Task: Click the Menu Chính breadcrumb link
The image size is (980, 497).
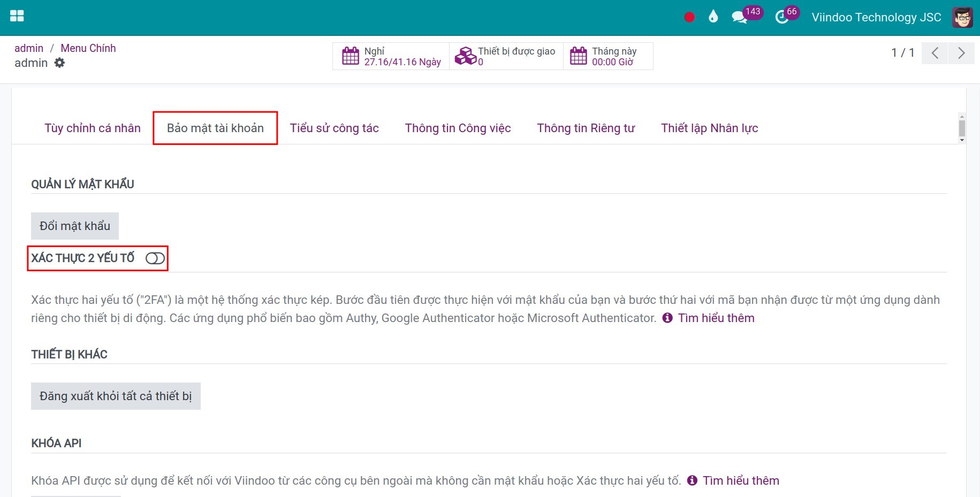Action: click(88, 48)
